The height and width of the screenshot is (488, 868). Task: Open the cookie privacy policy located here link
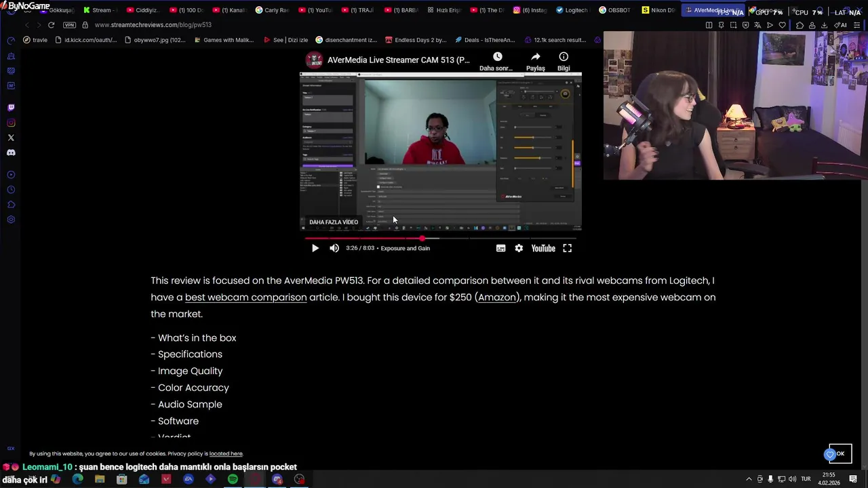pyautogui.click(x=226, y=453)
